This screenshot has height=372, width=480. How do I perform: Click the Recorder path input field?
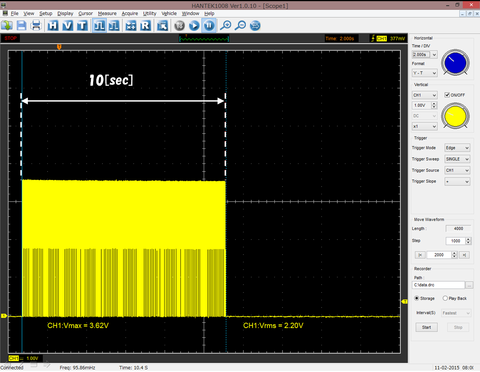pyautogui.click(x=439, y=285)
